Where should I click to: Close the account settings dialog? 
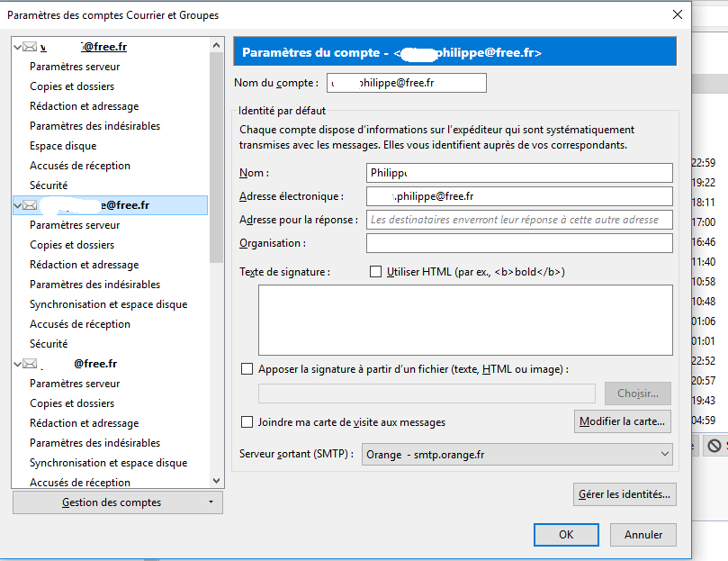point(677,14)
